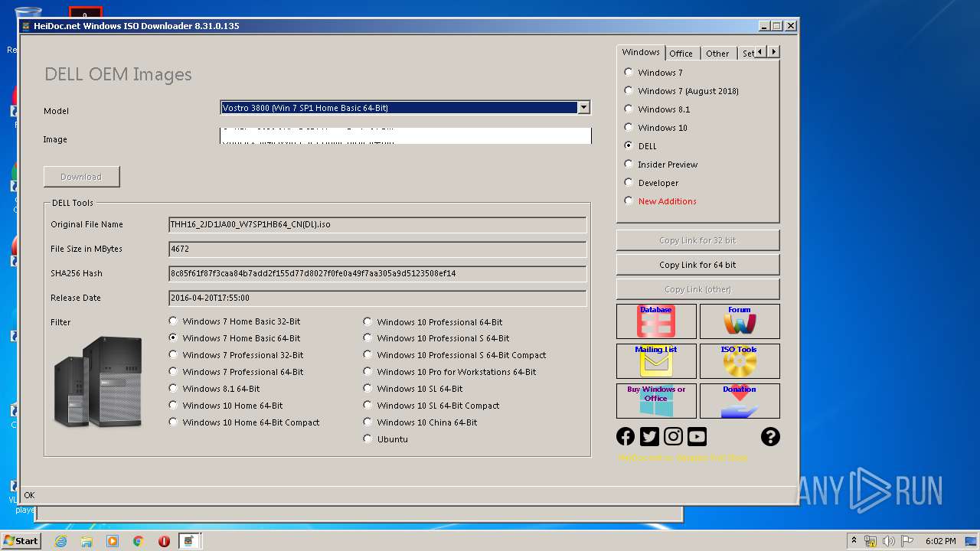980x551 pixels.
Task: Filter by Windows 10 SL 64-Bit
Action: [413, 388]
